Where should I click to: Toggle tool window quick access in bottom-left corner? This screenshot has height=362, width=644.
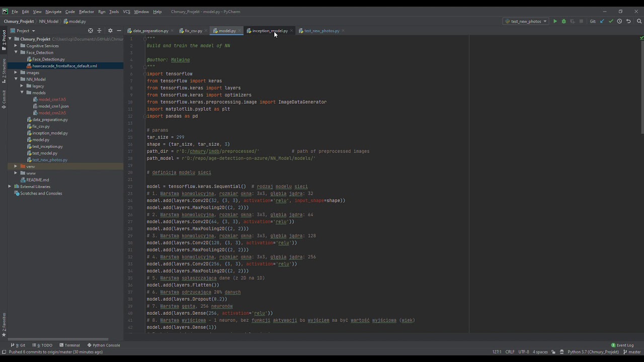[4, 352]
